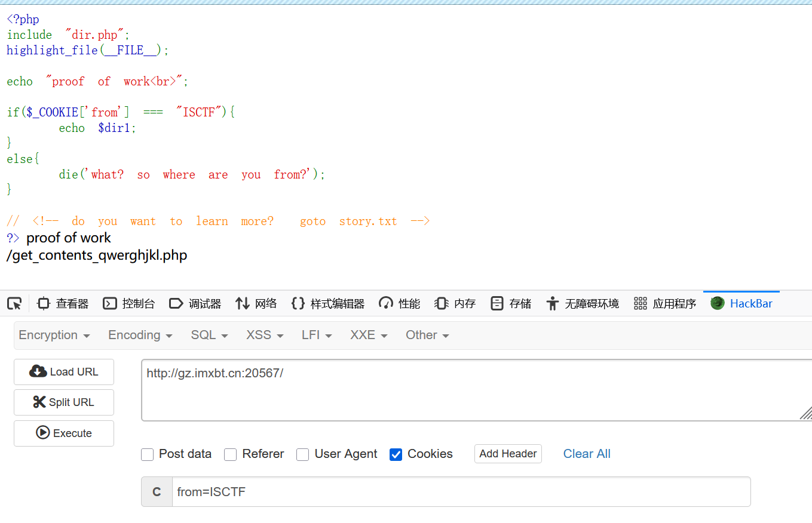
Task: Open the Console (控制台) panel
Action: pos(129,303)
